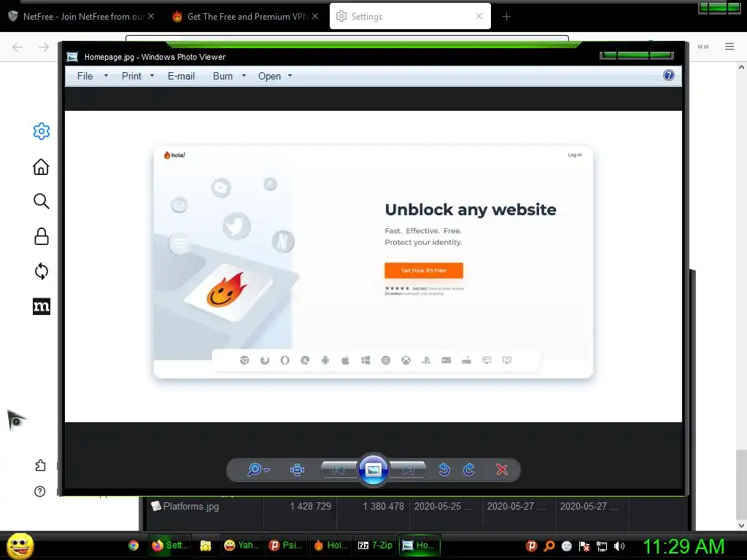Open the volume speaker tray icon
This screenshot has height=560, width=747.
(x=619, y=546)
